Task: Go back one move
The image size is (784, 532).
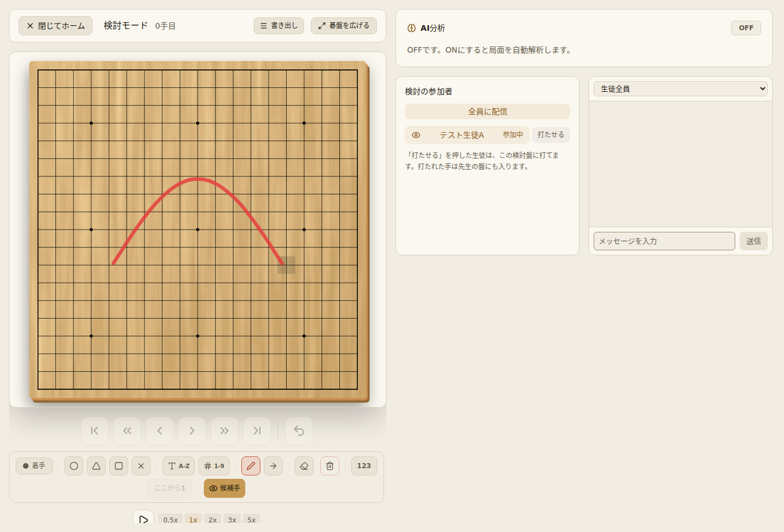Action: [160, 431]
